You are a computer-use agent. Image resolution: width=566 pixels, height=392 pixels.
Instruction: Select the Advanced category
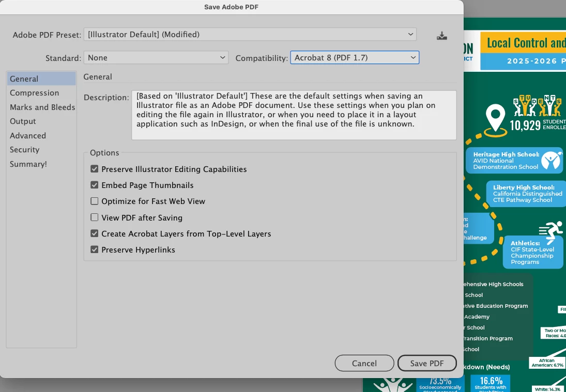[x=28, y=136]
